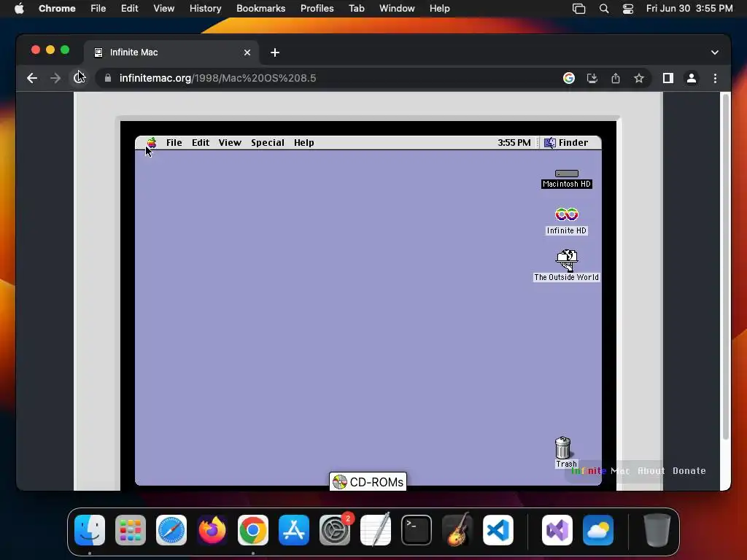
Task: Select The Outside World icon
Action: point(566,265)
